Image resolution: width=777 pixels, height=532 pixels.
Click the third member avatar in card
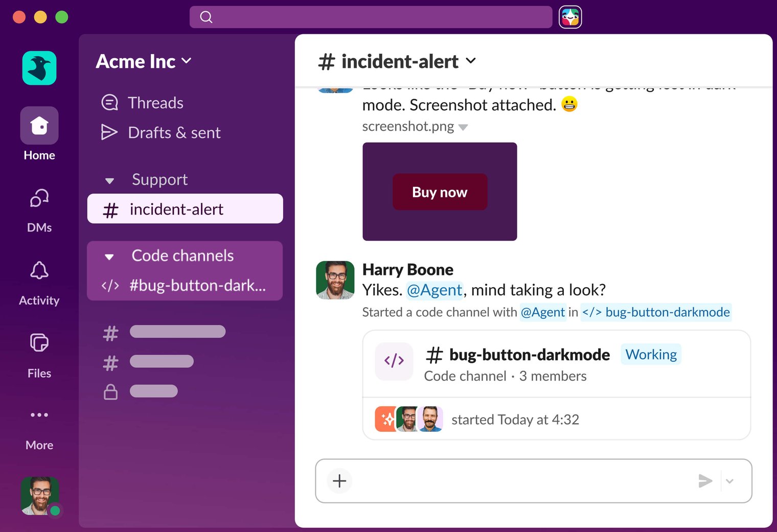430,419
